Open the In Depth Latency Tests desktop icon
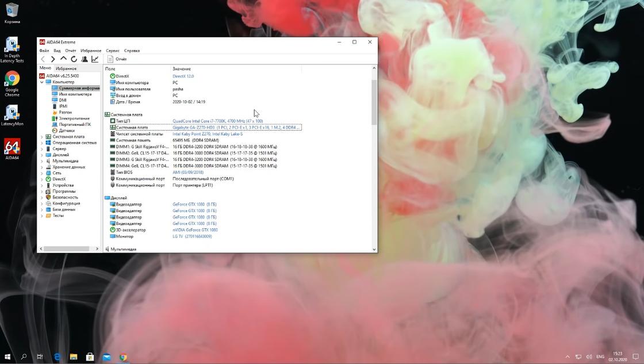 click(12, 50)
